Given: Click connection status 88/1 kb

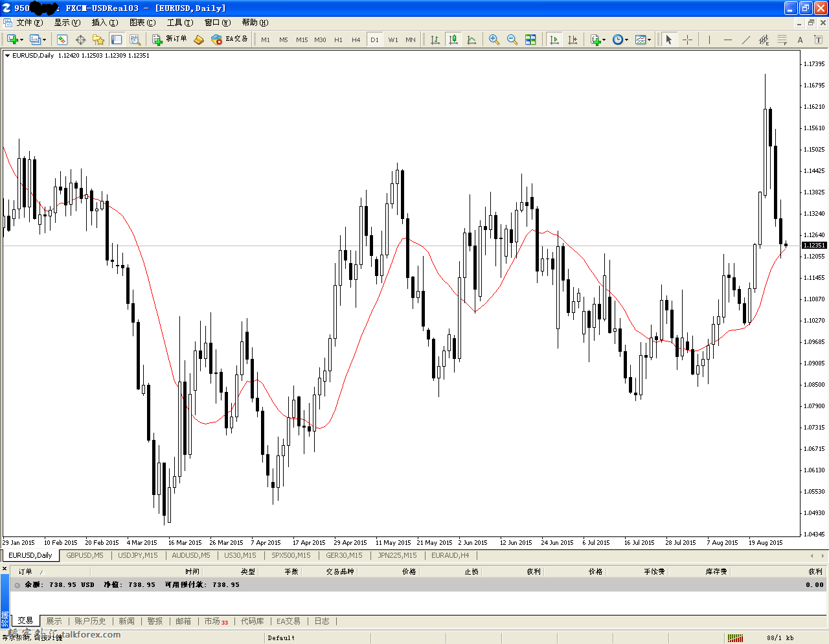Looking at the screenshot, I should point(780,638).
